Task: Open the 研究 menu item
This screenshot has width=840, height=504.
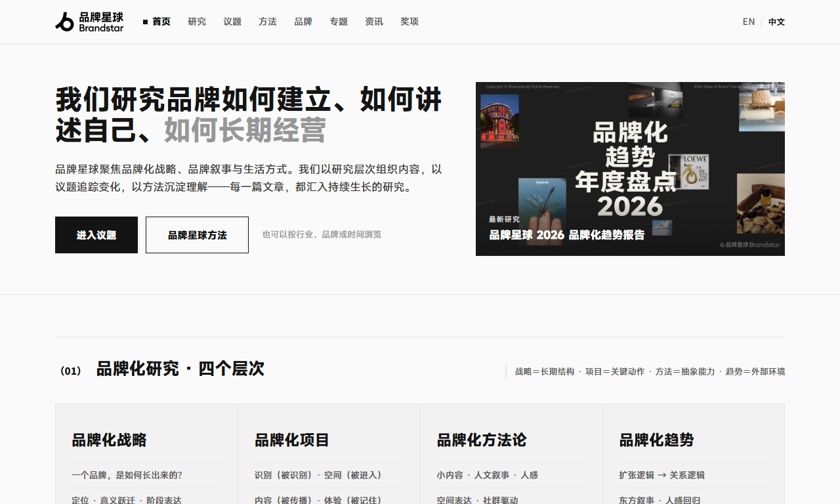Action: (x=197, y=22)
